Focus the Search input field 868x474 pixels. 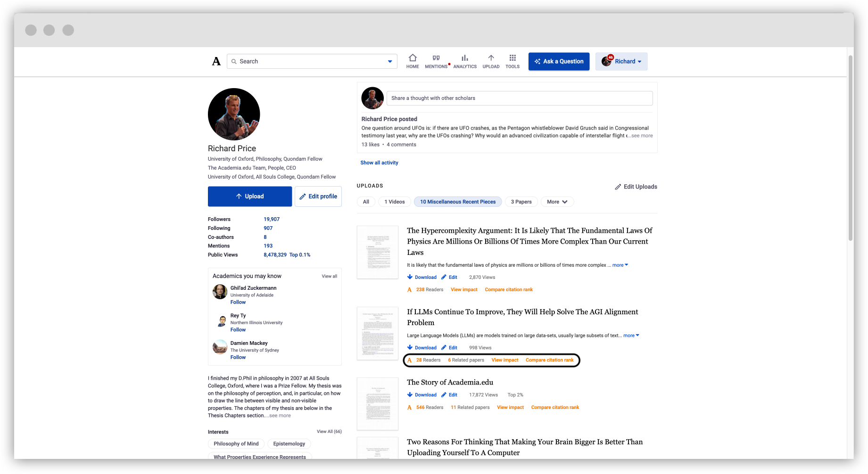click(312, 61)
